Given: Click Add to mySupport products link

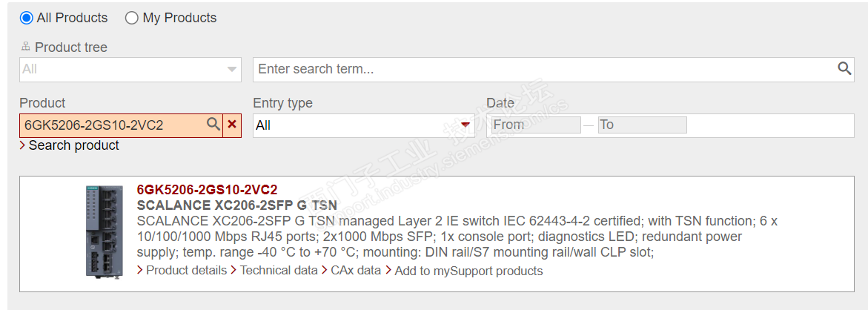Looking at the screenshot, I should [x=468, y=271].
